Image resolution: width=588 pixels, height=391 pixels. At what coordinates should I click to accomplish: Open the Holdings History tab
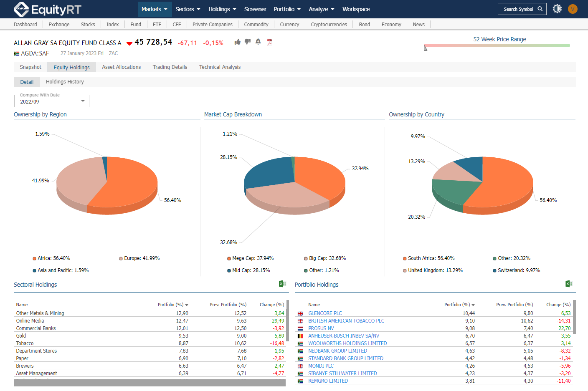click(65, 82)
